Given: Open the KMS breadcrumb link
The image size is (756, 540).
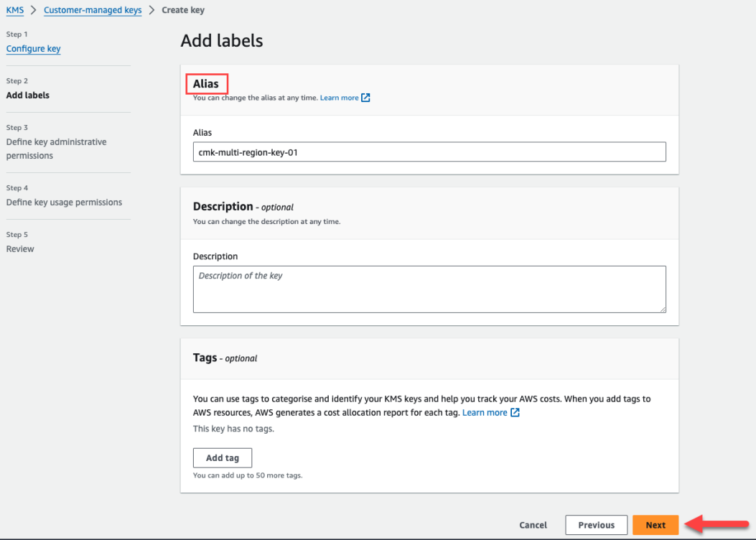Looking at the screenshot, I should tap(15, 10).
